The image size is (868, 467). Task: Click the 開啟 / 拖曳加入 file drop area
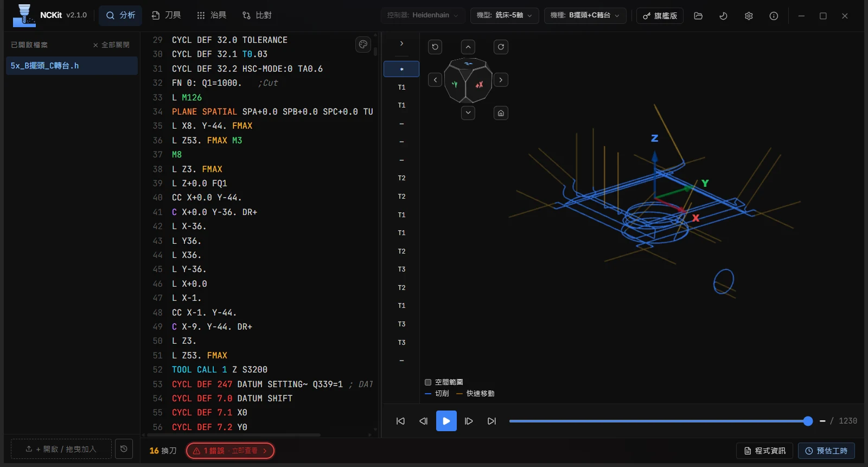click(x=61, y=449)
